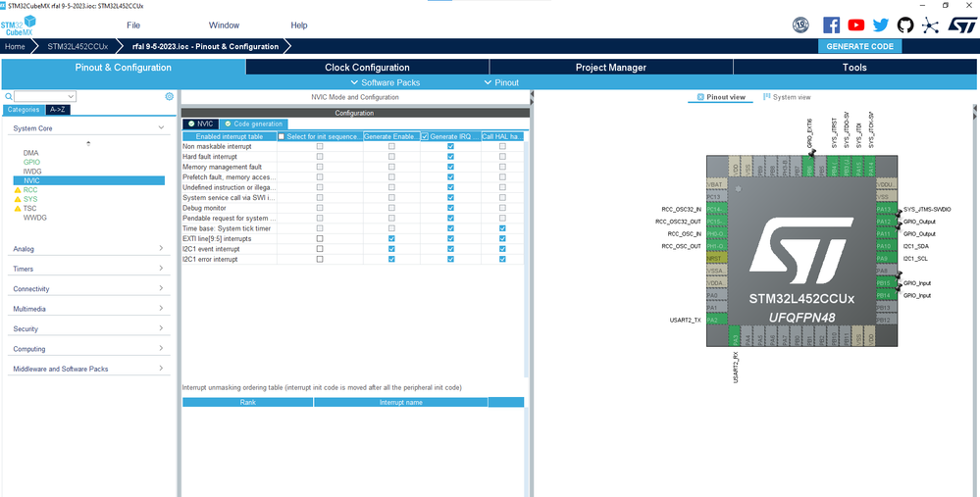Click the Rank column header
Screen dimensions: 980x497
pyautogui.click(x=247, y=402)
